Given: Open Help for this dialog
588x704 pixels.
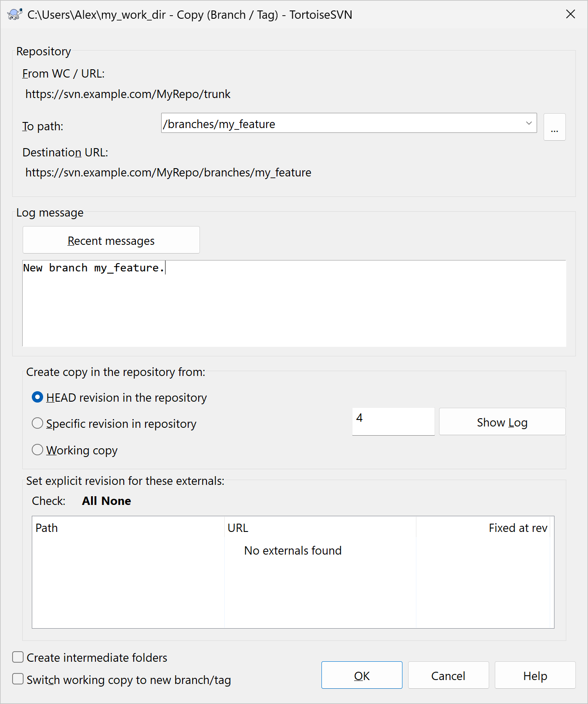Looking at the screenshot, I should click(535, 675).
